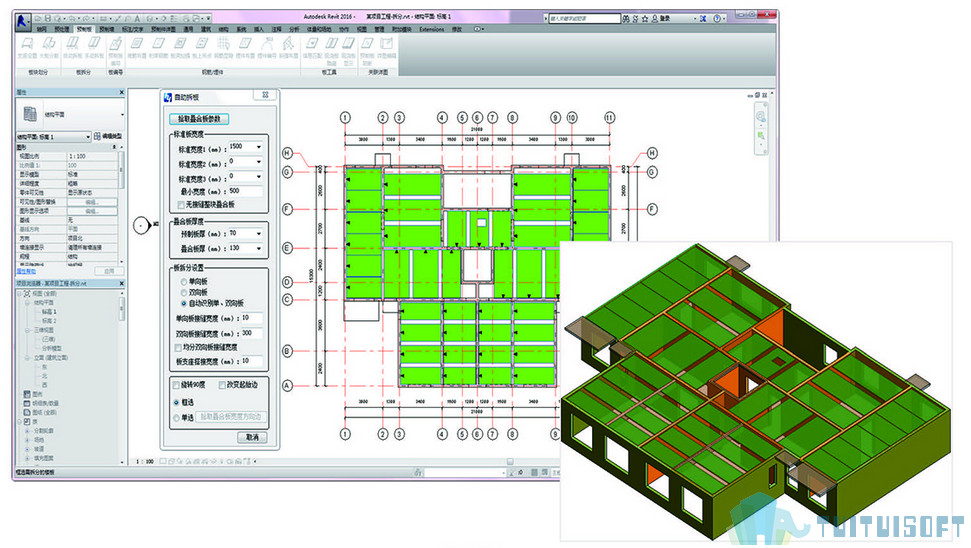Open the 预制墙 ribbon tab

point(107,29)
